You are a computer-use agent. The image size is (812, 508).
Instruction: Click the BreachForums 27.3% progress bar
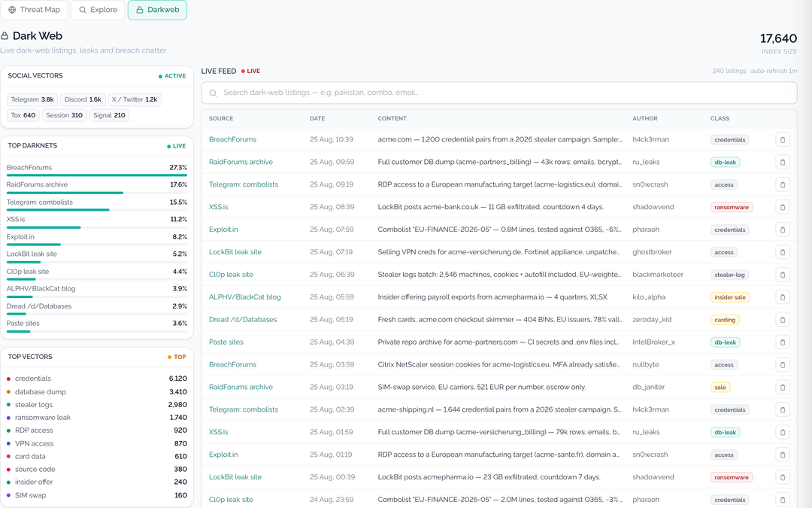pos(97,175)
